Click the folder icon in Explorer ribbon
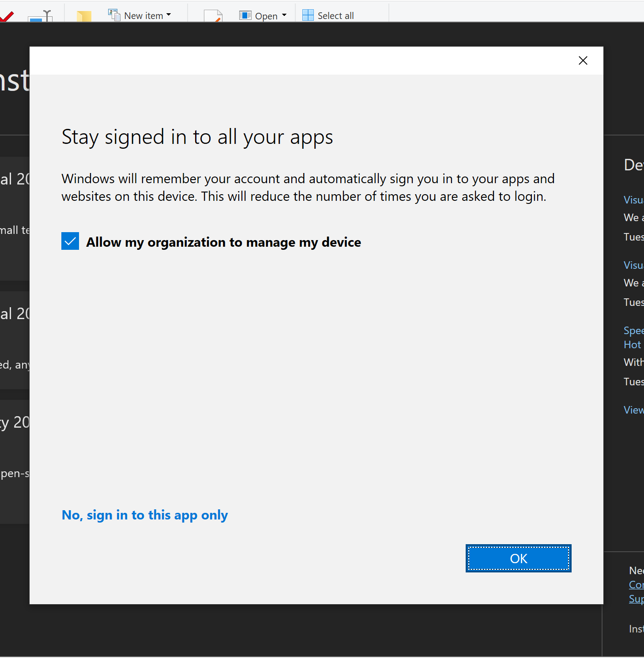 point(84,16)
